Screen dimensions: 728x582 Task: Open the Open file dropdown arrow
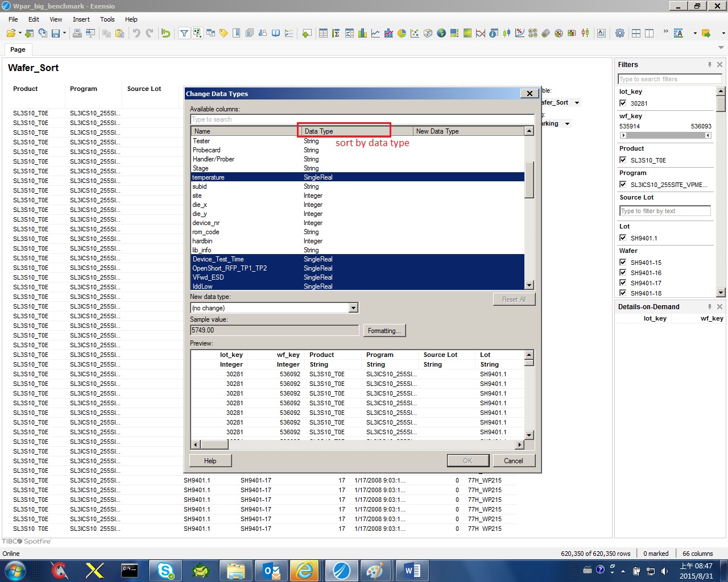20,34
